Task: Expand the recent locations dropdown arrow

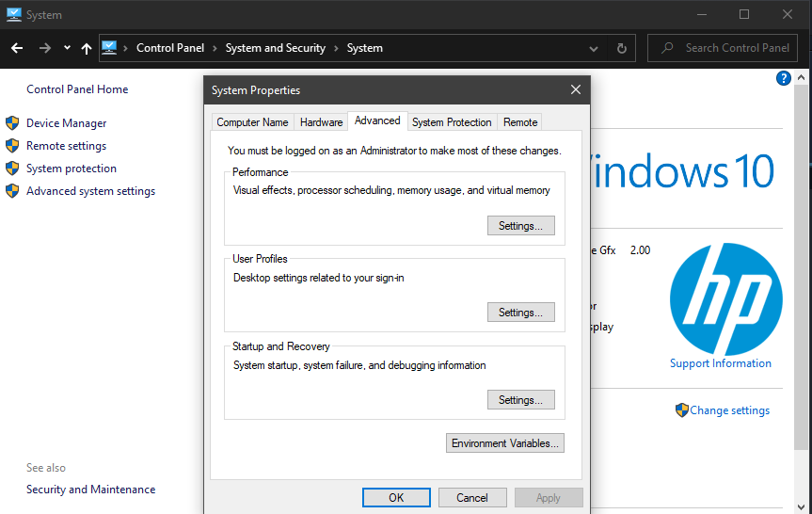Action: pyautogui.click(x=67, y=48)
